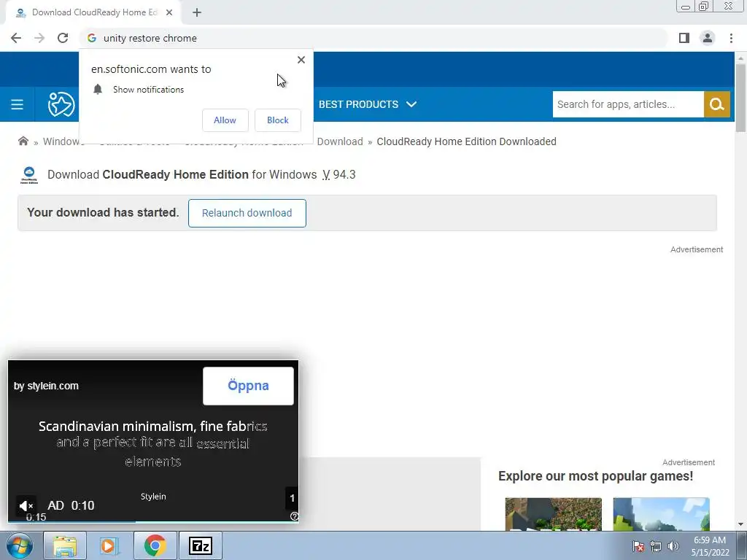The height and width of the screenshot is (560, 747).
Task: Open the Softonic hamburger menu
Action: pos(18,104)
